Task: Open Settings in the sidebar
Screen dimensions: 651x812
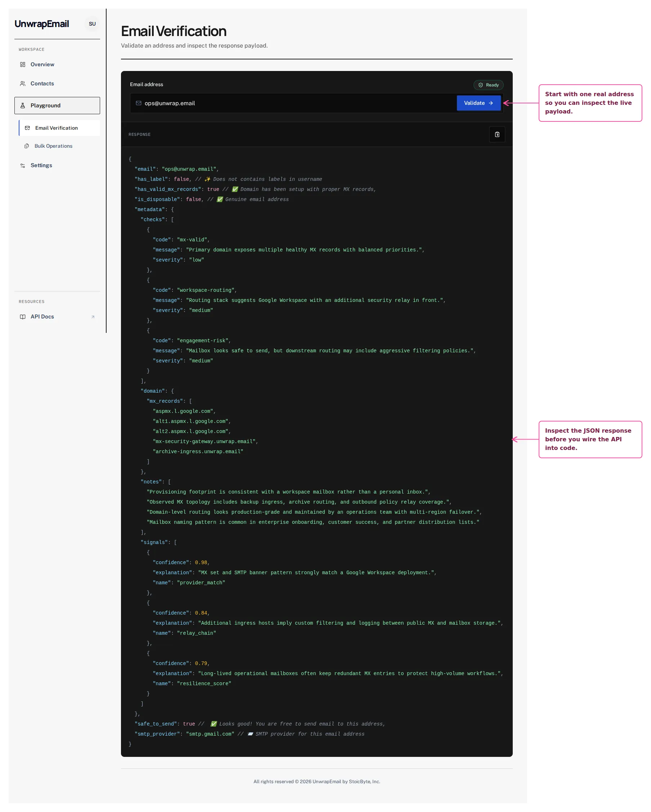Action: tap(57, 165)
